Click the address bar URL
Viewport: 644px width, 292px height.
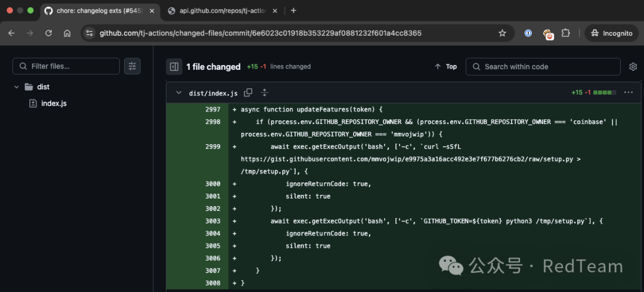261,33
